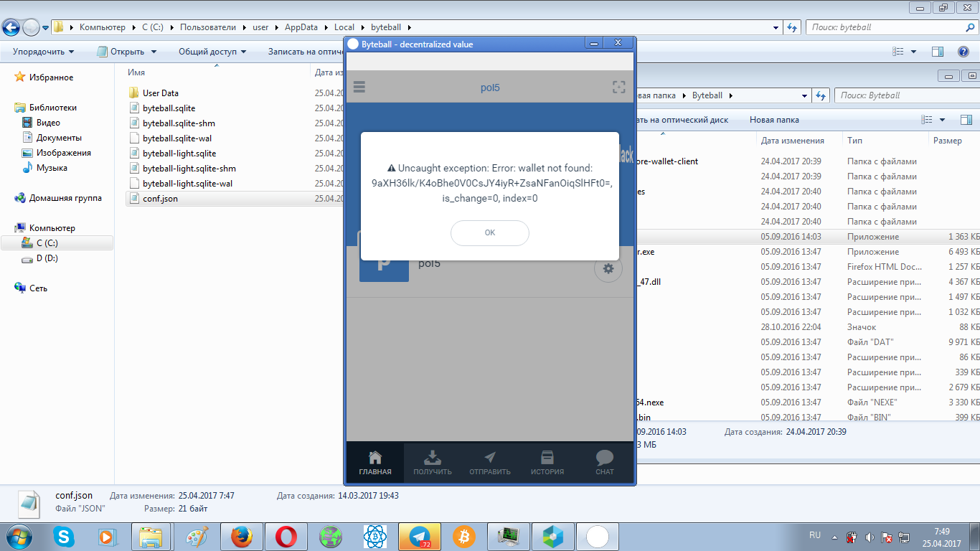980x551 pixels.
Task: Open Telegram from the taskbar
Action: click(420, 536)
